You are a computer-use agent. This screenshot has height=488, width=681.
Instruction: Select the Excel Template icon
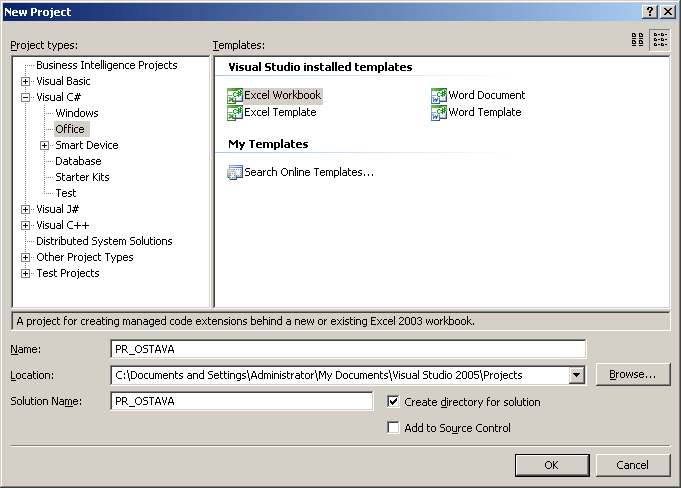tap(235, 113)
